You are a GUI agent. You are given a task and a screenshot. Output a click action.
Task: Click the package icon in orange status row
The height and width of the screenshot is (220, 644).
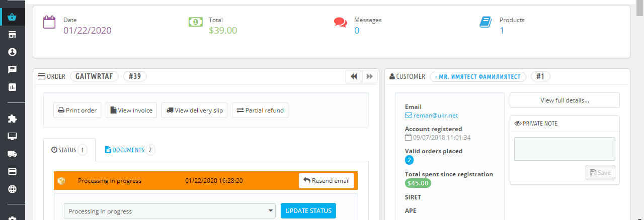pos(62,181)
